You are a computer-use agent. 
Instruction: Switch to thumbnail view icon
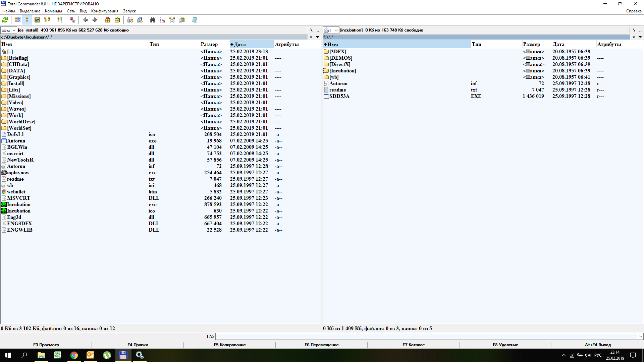click(37, 20)
